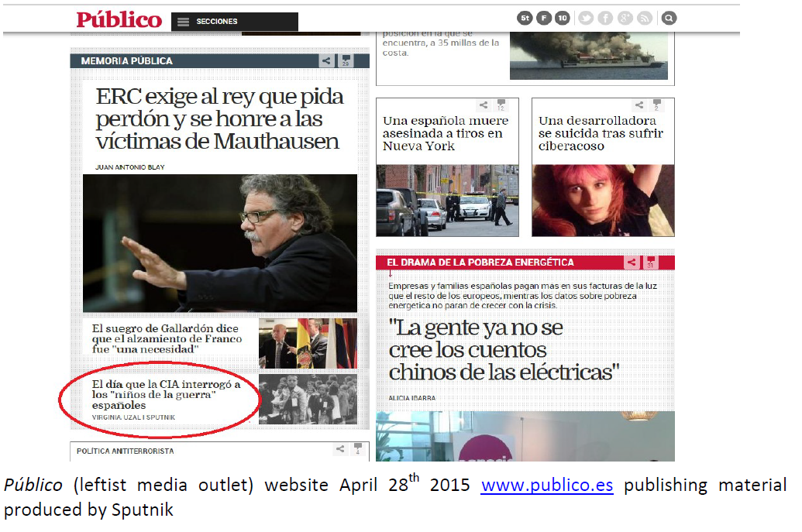Image resolution: width=802 pixels, height=532 pixels.
Task: Open comments on the ciberacoso article
Action: 657,105
